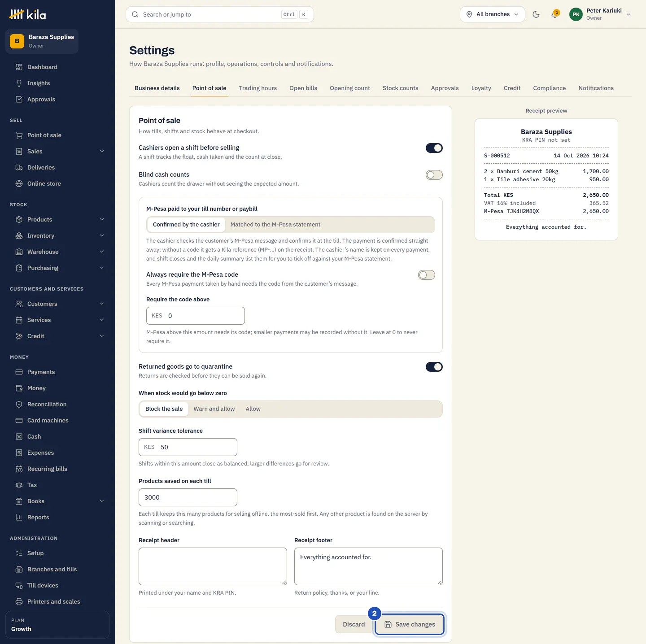This screenshot has height=644, width=646.
Task: Focus the Receipt header text area
Action: click(x=213, y=566)
